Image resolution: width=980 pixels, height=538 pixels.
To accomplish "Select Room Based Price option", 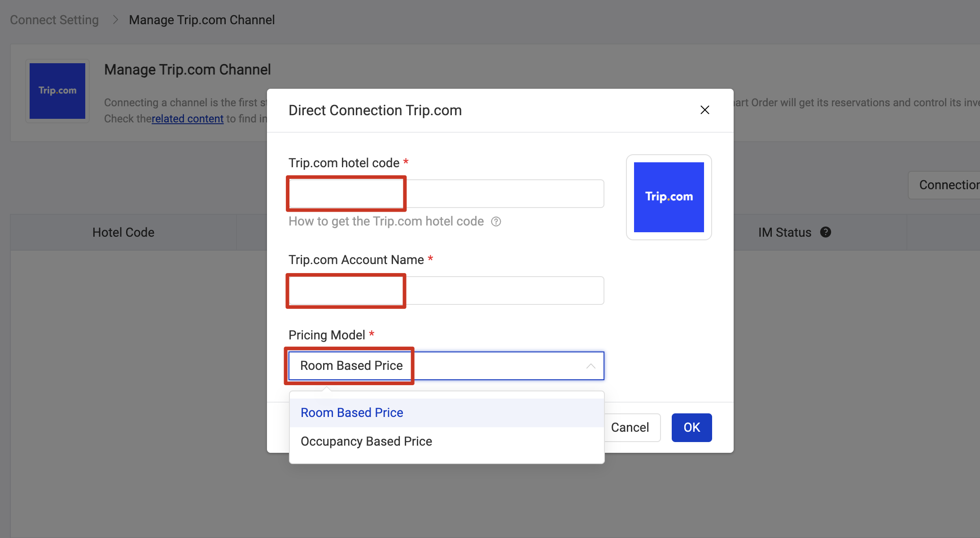I will 352,412.
